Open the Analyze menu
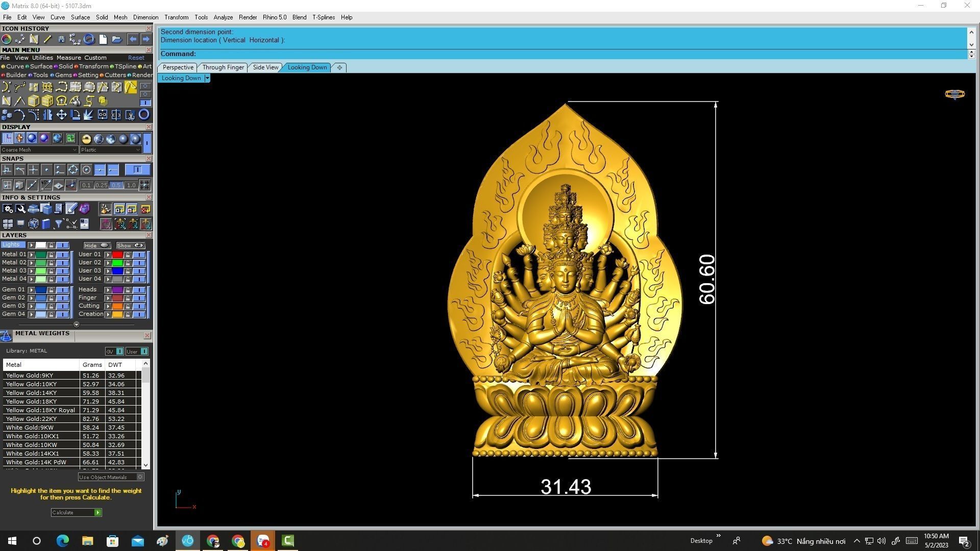Viewport: 980px width, 551px height. point(223,17)
